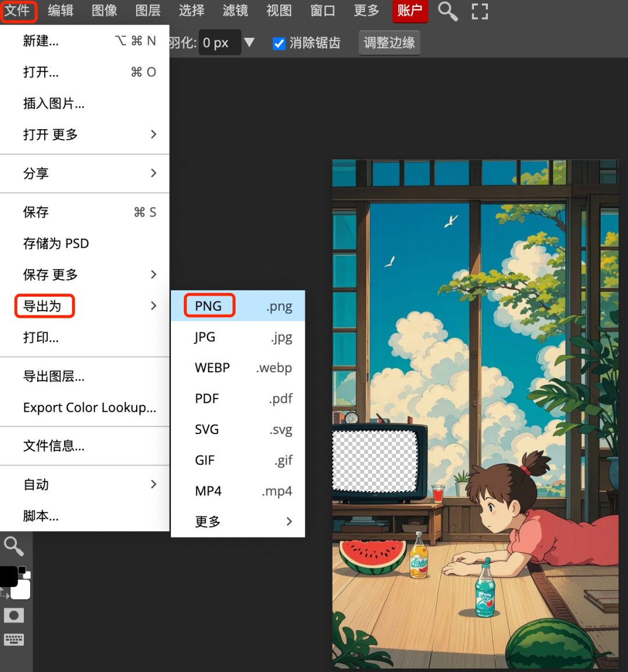Image resolution: width=628 pixels, height=672 pixels.
Task: Toggle the 消除锯齿 anti-alias checkbox
Action: tap(279, 43)
